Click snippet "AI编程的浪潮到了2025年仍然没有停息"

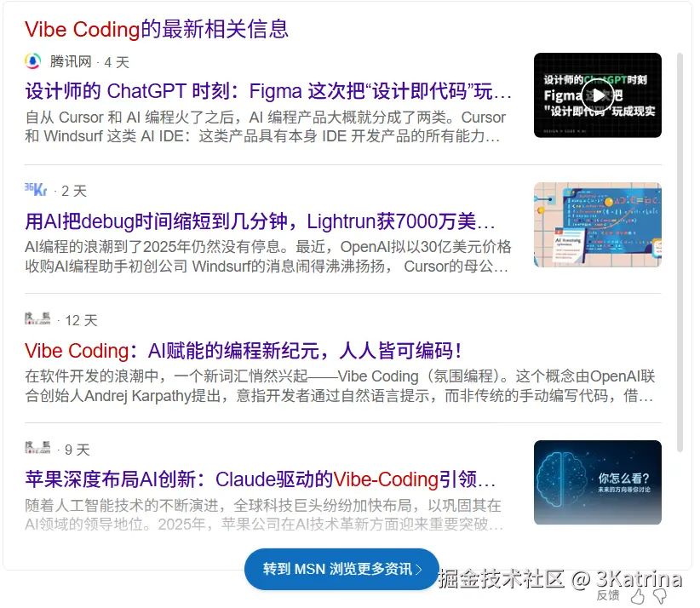pos(268,256)
